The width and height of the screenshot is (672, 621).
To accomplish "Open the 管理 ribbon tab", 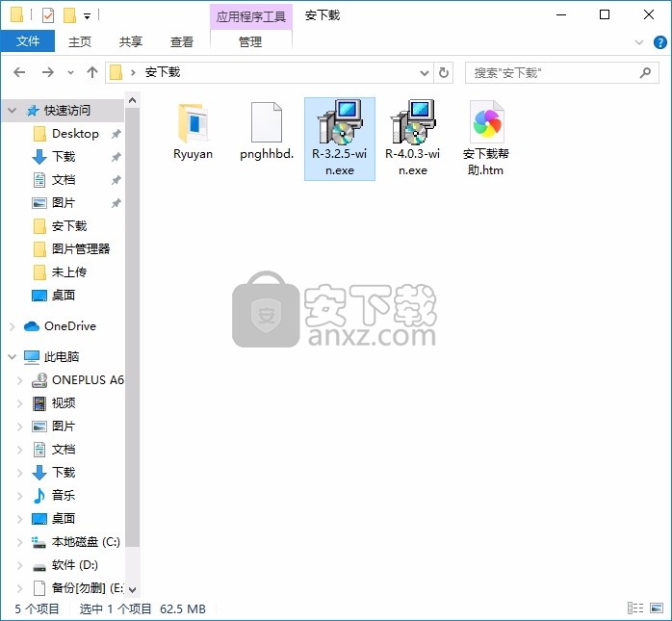I will [x=250, y=41].
